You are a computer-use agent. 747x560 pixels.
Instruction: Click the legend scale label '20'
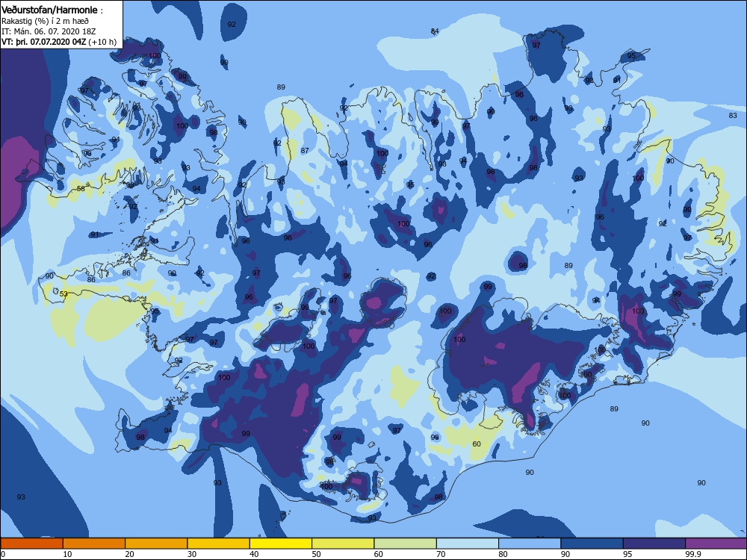pos(129,554)
